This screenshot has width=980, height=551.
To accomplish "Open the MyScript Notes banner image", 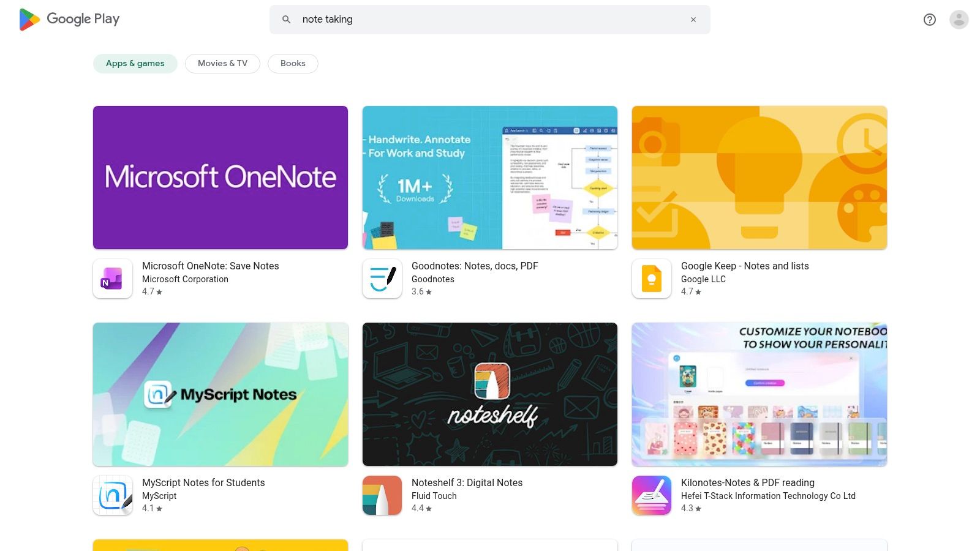I will point(221,394).
